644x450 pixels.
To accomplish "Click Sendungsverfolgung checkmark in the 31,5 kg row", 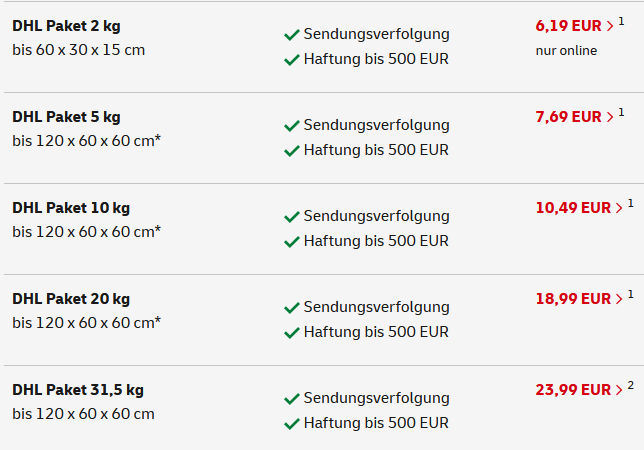I will [292, 399].
